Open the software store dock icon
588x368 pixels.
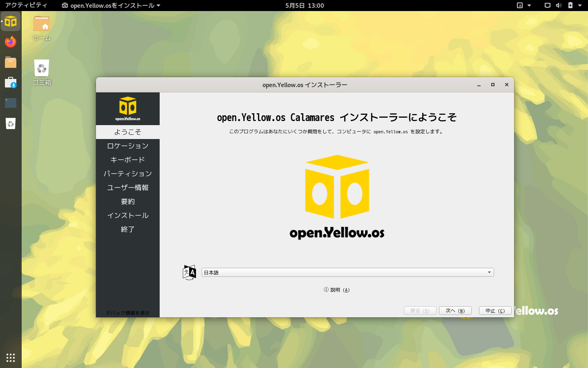click(11, 83)
